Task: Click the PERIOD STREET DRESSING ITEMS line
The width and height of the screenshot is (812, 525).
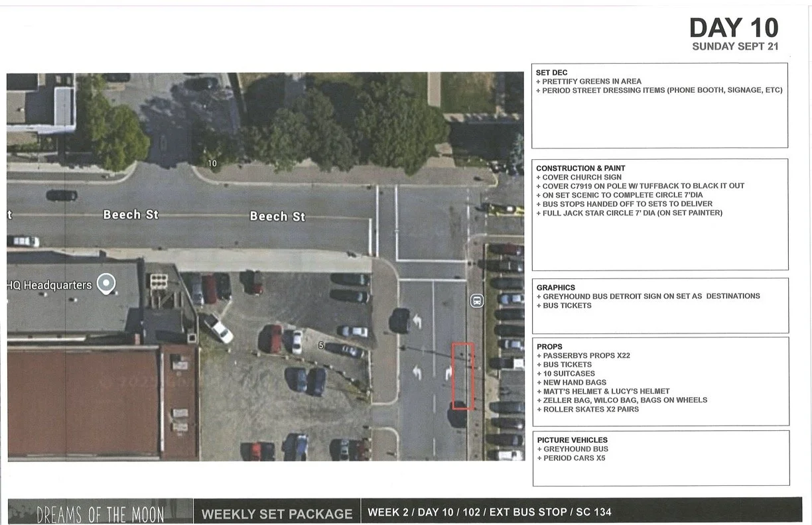Action: coord(659,90)
